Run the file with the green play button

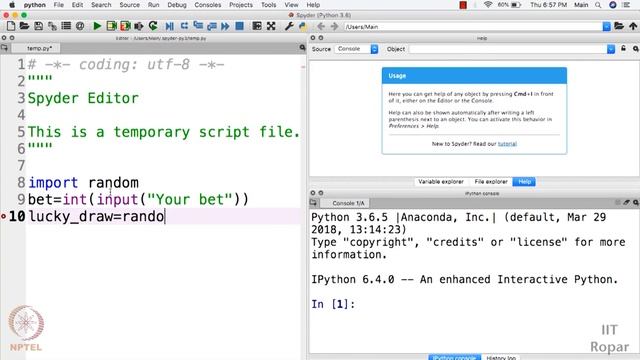click(x=97, y=27)
